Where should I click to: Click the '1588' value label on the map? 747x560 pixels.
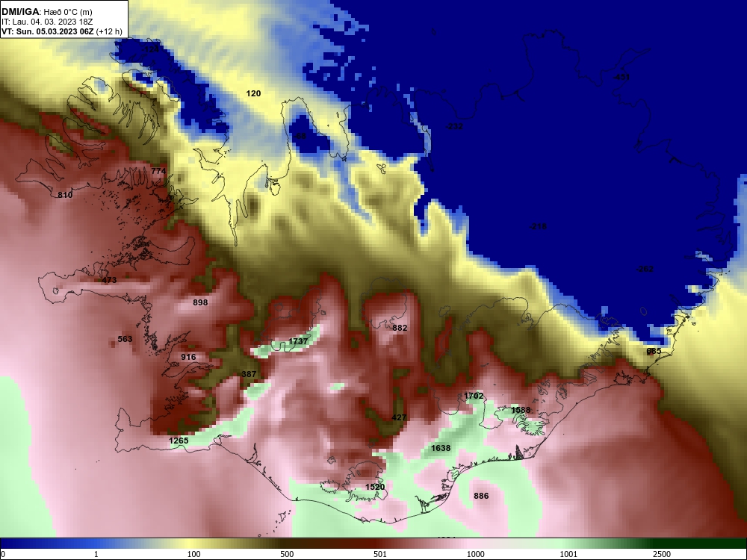coord(521,410)
